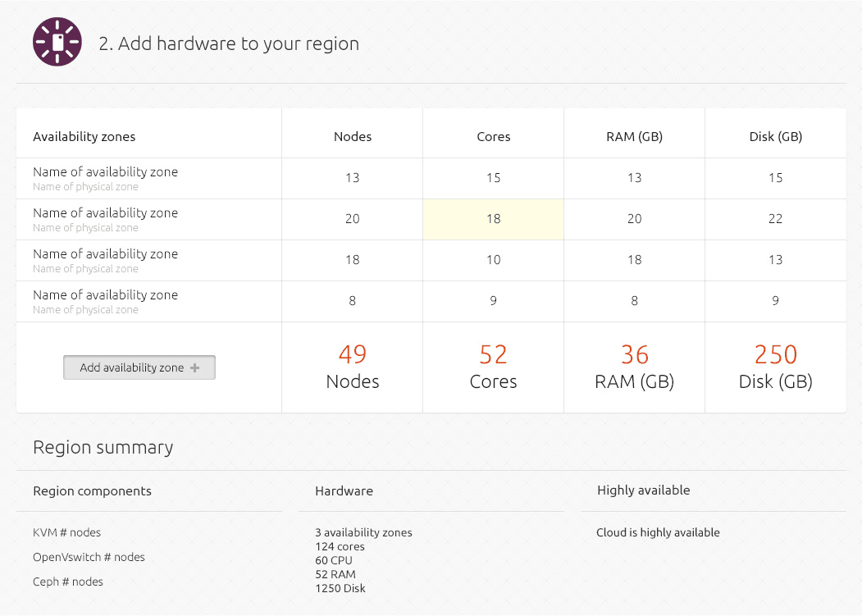The image size is (862, 616).
Task: Select the RAM (GB) column header
Action: click(x=634, y=137)
